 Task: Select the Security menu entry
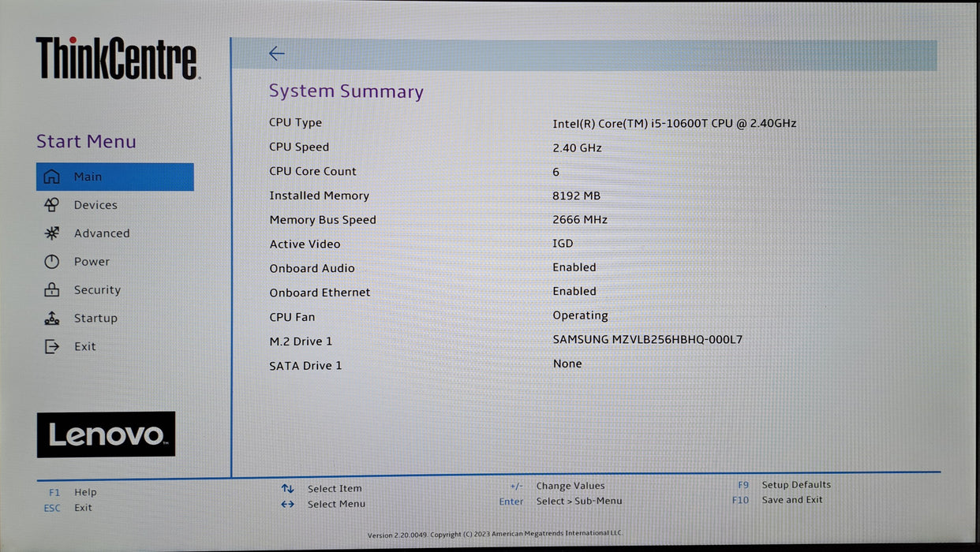click(x=97, y=290)
